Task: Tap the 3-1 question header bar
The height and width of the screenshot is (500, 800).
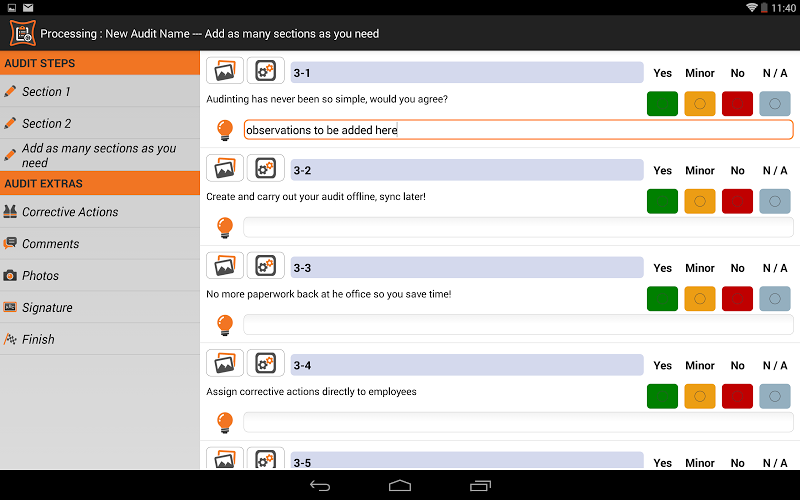Action: click(x=467, y=72)
